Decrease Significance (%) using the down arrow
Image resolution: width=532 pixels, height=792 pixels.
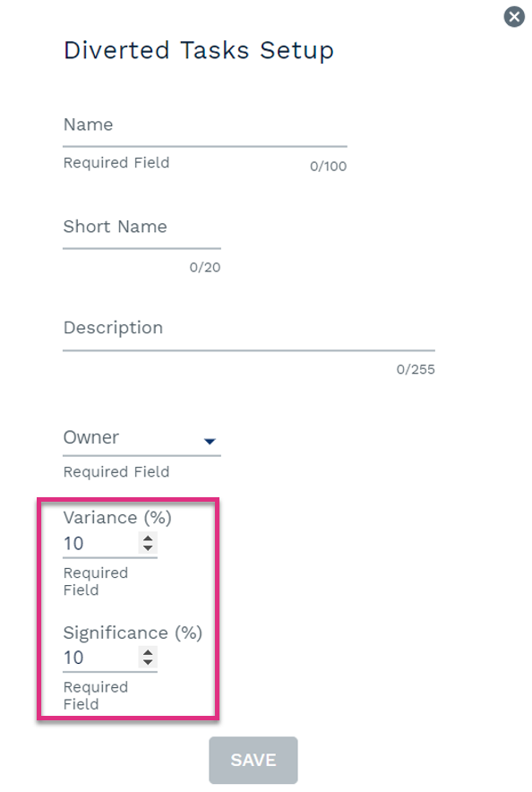148,662
